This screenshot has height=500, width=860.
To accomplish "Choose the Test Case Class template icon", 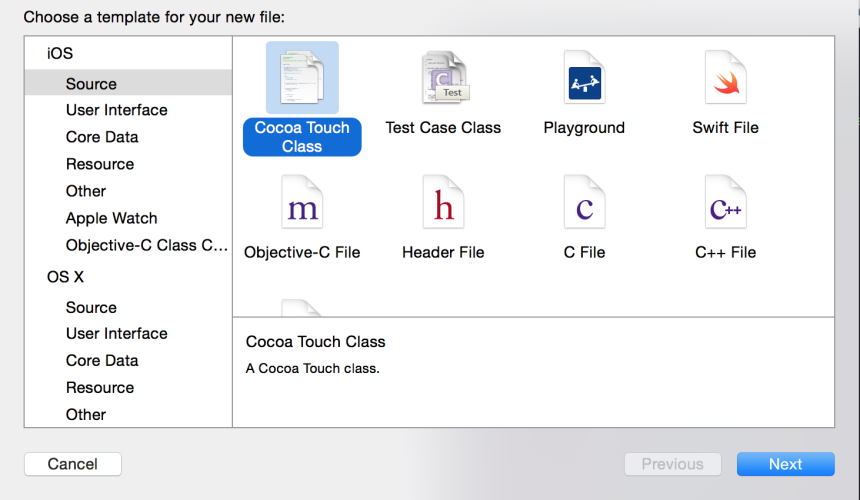I will [444, 77].
